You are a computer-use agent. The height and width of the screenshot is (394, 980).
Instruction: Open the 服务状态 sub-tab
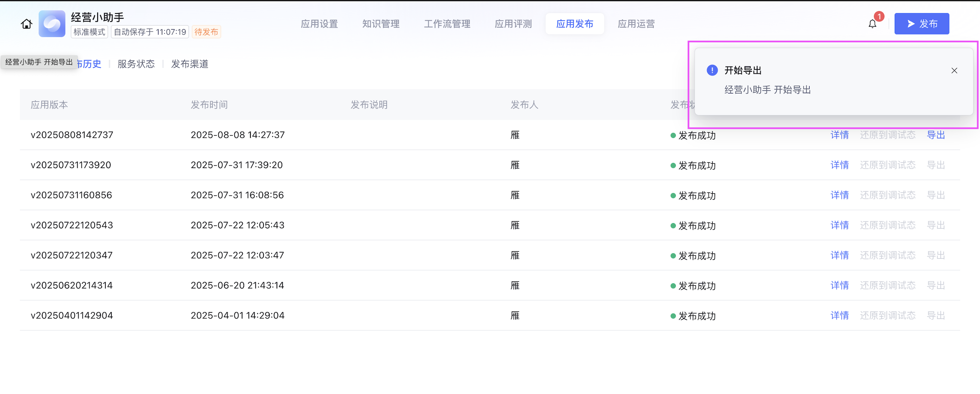pos(136,64)
